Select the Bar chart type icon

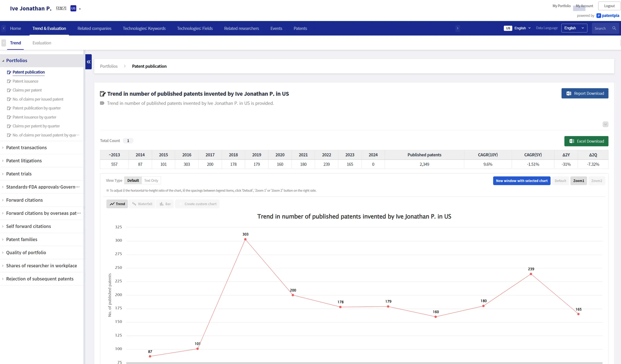coord(162,204)
